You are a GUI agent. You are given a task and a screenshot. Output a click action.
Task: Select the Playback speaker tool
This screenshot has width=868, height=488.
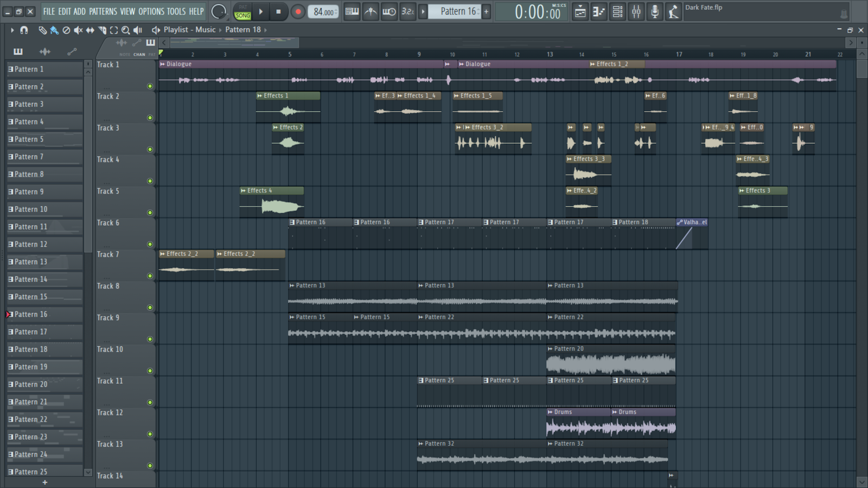coord(138,30)
